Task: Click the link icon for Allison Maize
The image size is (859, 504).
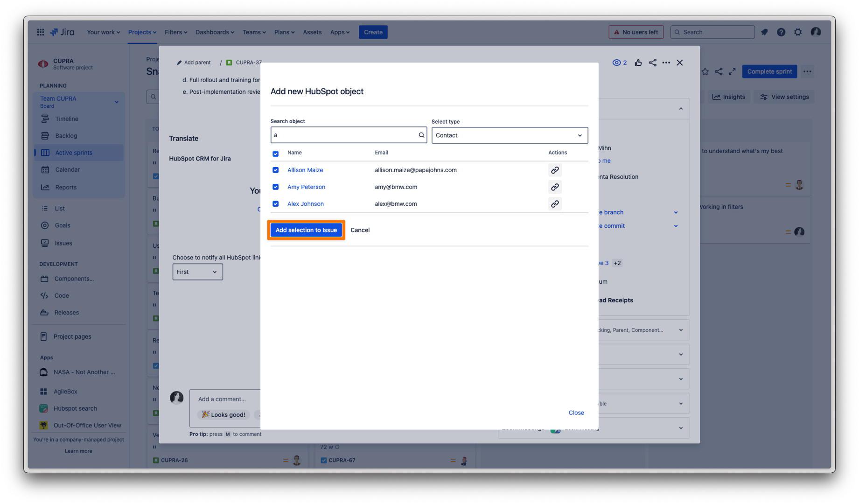Action: pos(555,170)
